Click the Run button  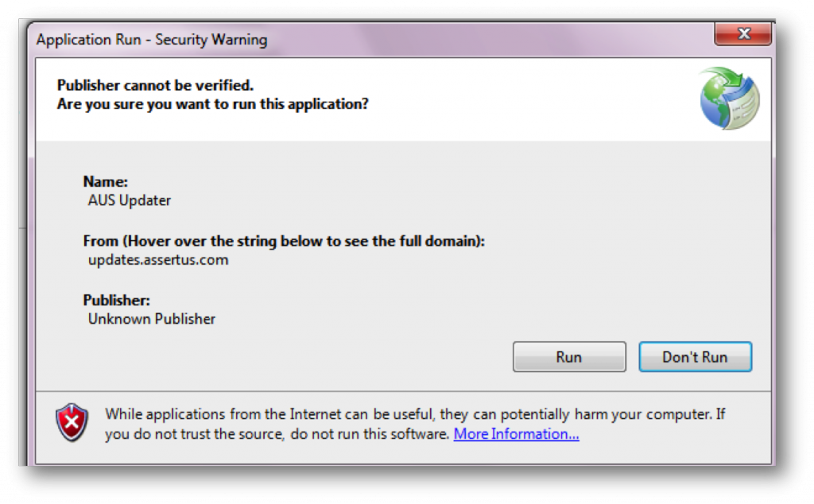pos(568,357)
